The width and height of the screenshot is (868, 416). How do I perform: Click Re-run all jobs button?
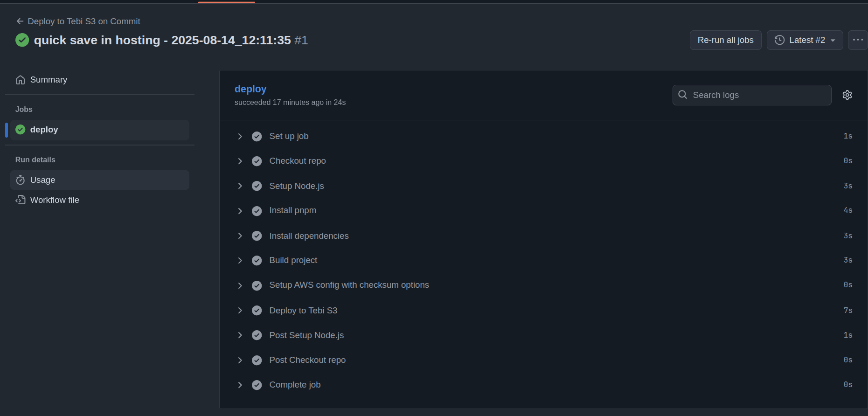725,40
